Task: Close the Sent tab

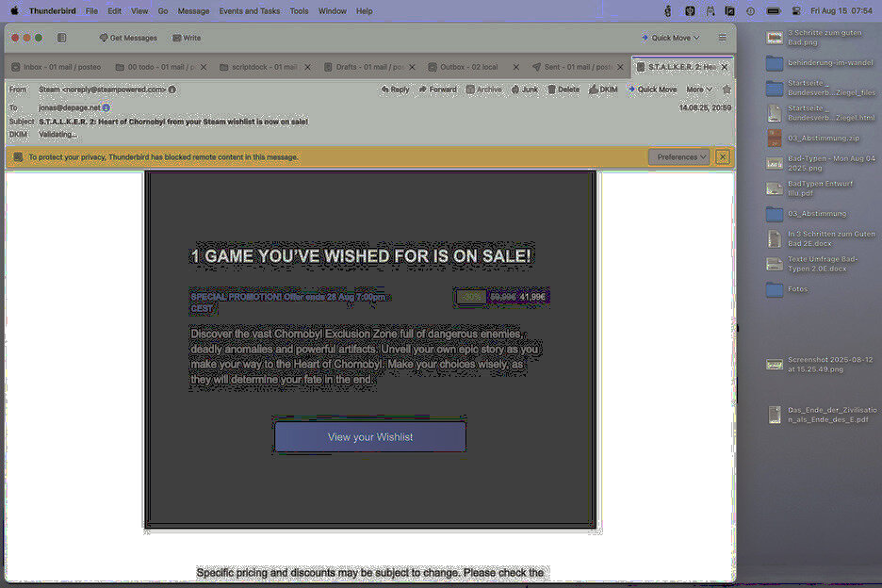Action: 620,67
